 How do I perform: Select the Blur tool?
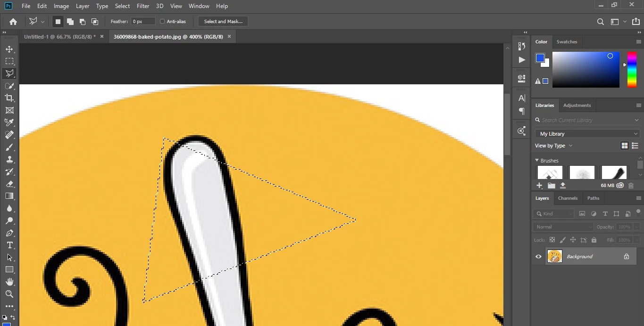9,208
